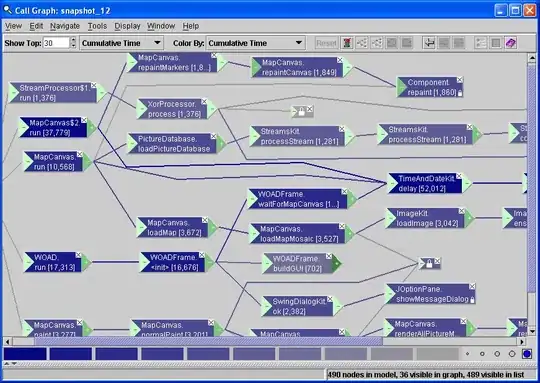The height and width of the screenshot is (383, 540).
Task: Close the MapCanvas.loadMap node
Action: point(205,220)
